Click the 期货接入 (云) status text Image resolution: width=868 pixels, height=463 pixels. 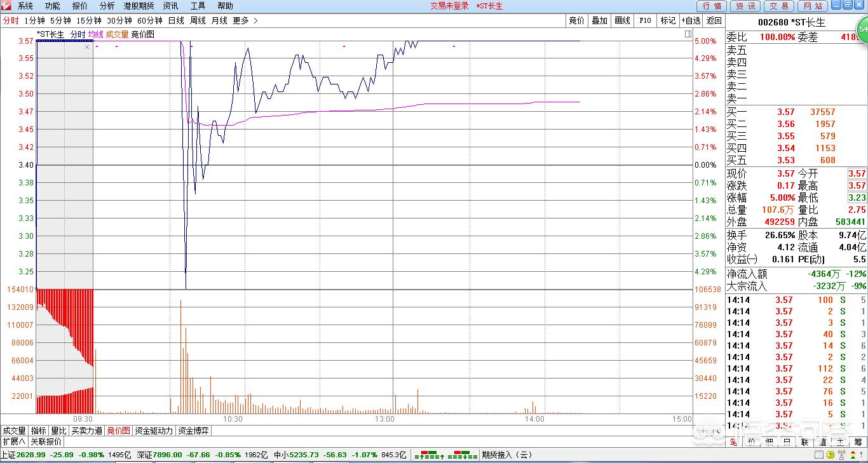(506, 455)
